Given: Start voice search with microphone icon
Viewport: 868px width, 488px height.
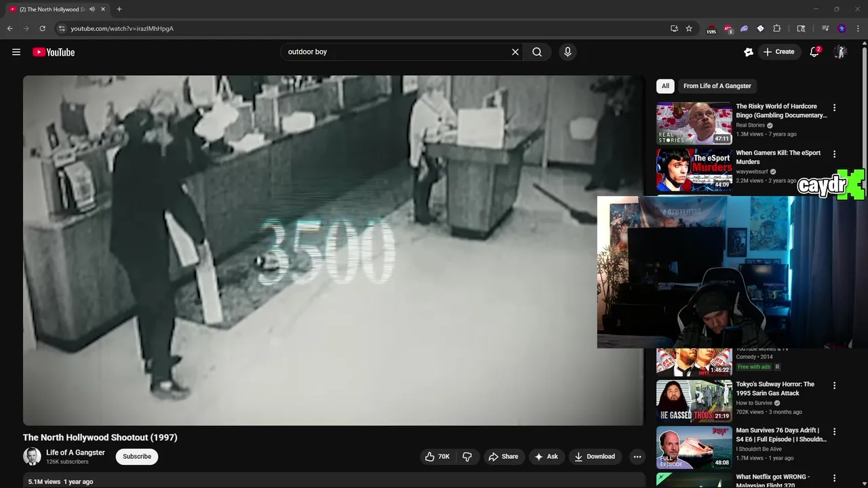Looking at the screenshot, I should click(568, 52).
